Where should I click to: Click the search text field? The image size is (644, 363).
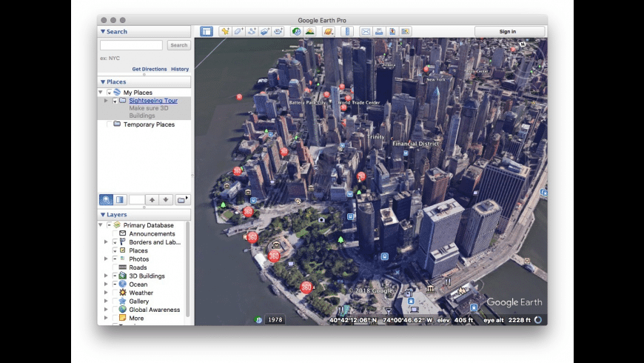tap(132, 45)
